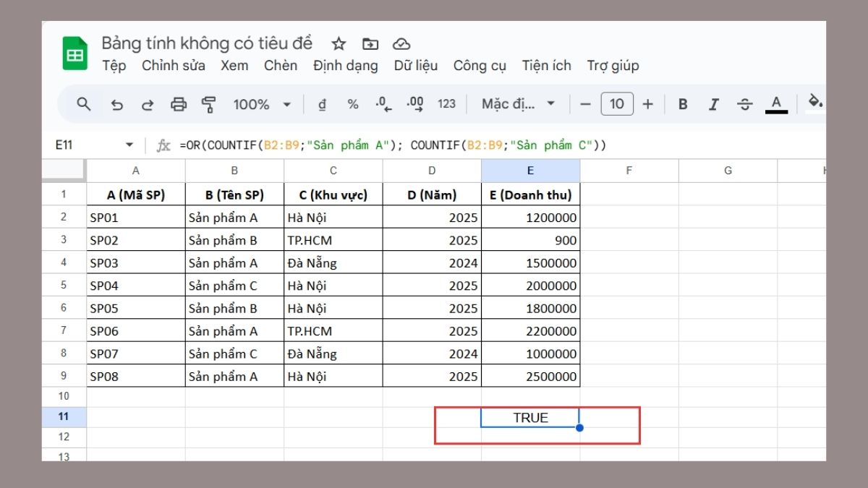Click the search magnifier icon in toolbar
This screenshot has width=868, height=488.
click(x=84, y=104)
